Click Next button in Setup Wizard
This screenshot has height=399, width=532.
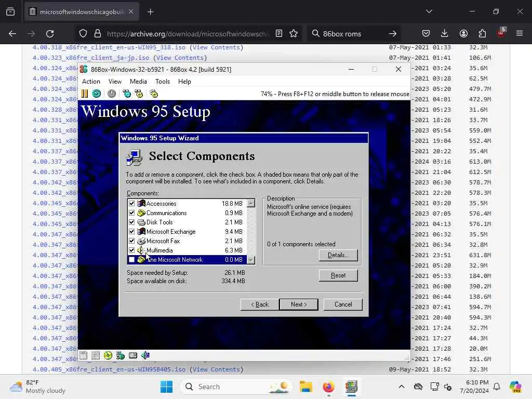click(x=299, y=304)
